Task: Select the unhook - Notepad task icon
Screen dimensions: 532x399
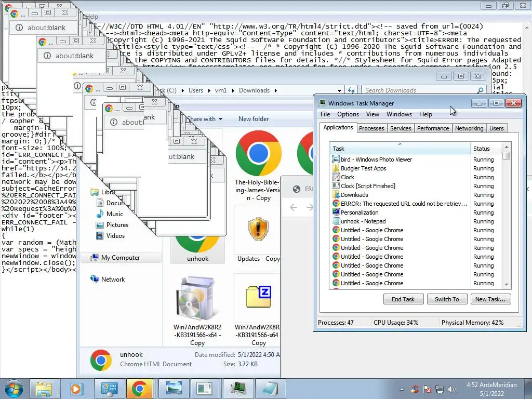Action: pyautogui.click(x=336, y=221)
